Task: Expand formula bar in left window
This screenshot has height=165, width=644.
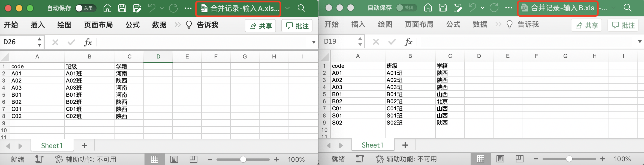Action: [314, 42]
